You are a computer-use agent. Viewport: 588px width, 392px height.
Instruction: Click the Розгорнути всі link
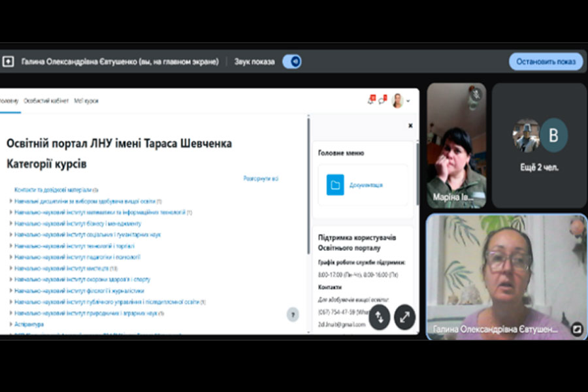coord(261,178)
